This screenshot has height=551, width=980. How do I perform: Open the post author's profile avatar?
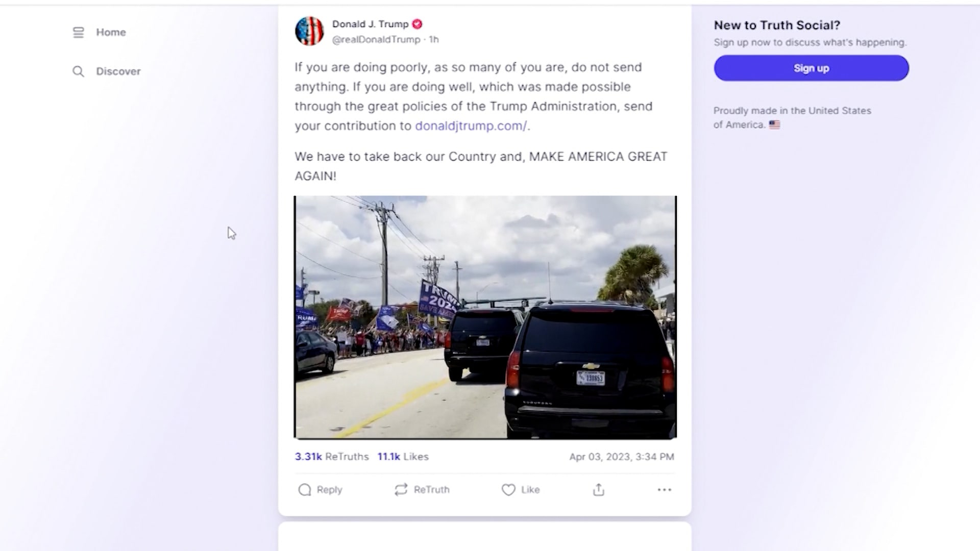point(309,31)
